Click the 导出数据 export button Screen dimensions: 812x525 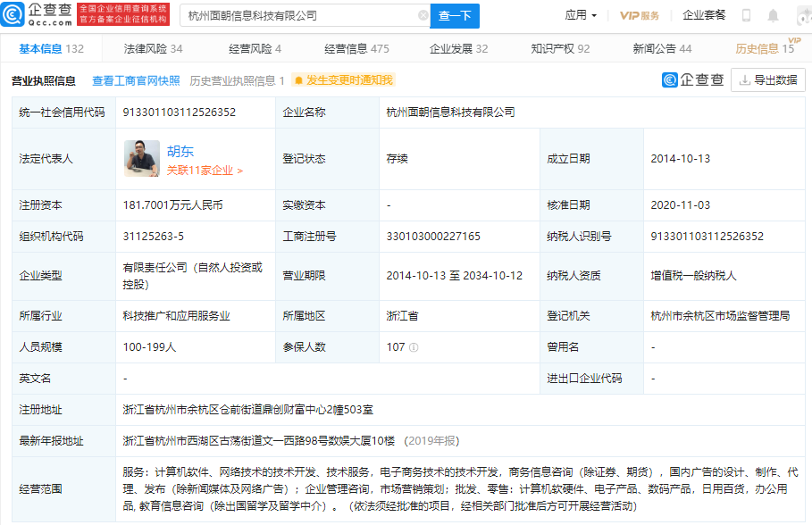click(767, 80)
